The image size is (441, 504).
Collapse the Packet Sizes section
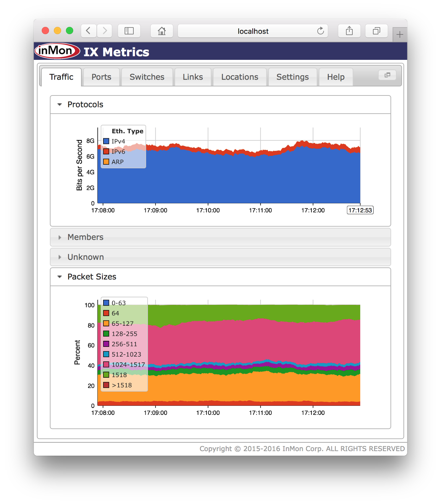pos(60,277)
